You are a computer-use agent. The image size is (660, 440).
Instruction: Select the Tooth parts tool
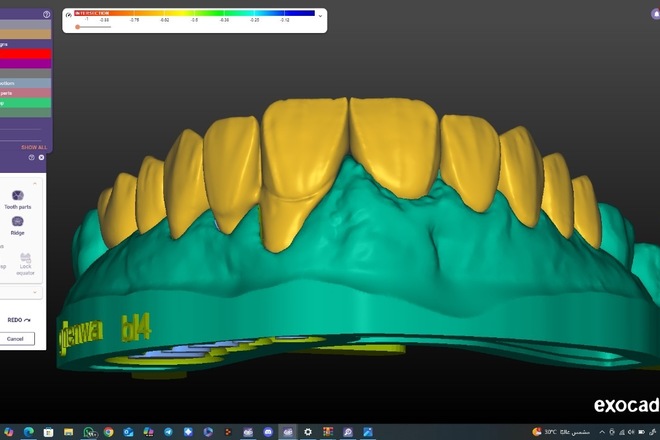tap(18, 199)
